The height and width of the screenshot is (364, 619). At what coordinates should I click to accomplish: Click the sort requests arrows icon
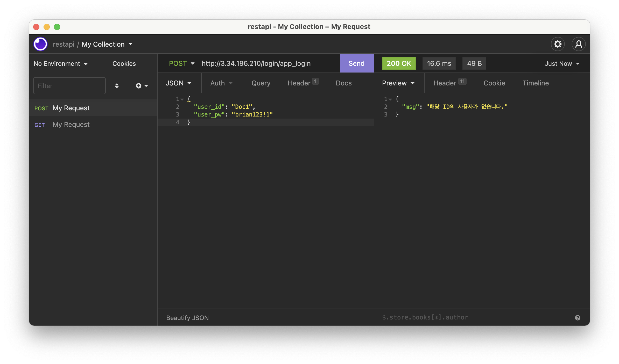[117, 86]
